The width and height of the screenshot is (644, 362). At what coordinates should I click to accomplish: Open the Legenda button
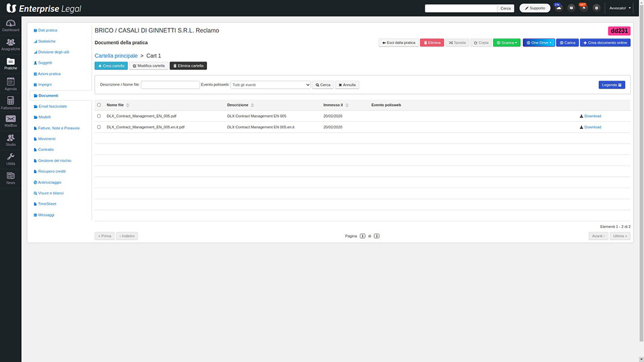pos(611,85)
